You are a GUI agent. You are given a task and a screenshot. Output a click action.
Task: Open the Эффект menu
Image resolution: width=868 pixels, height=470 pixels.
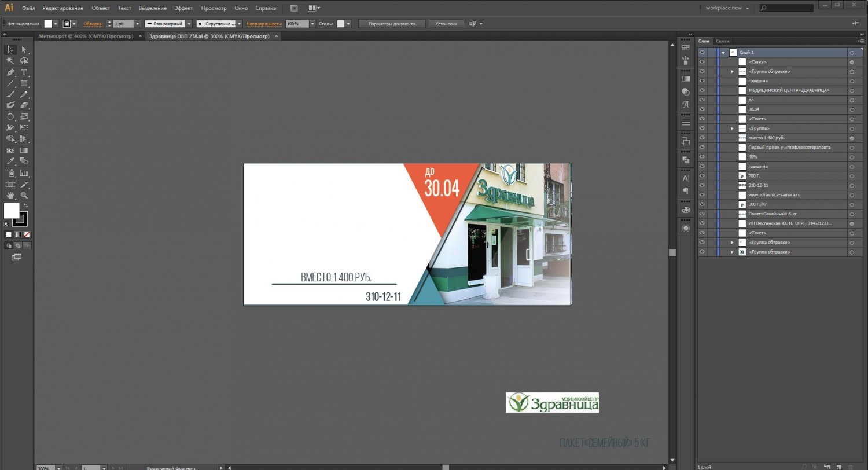pyautogui.click(x=184, y=8)
